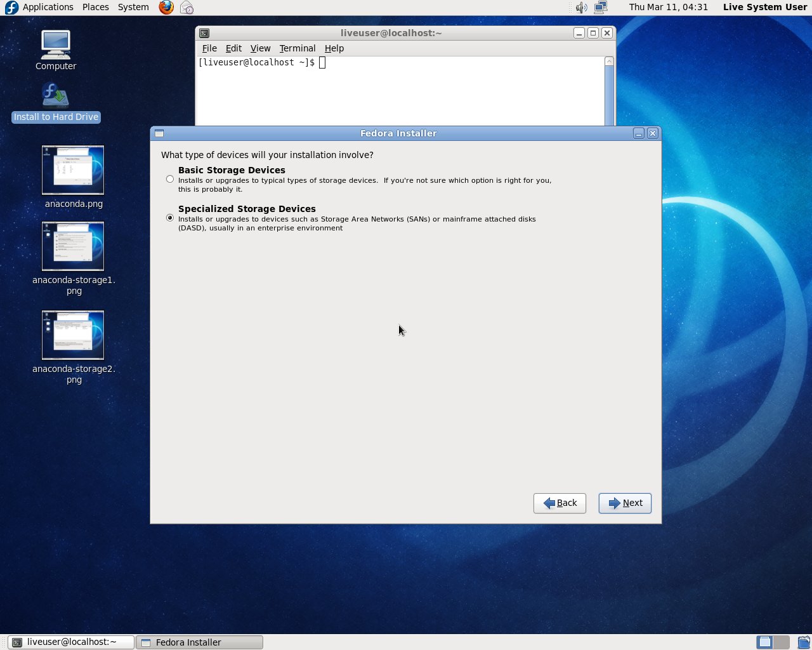Image resolution: width=812 pixels, height=650 pixels.
Task: Switch to the second workspace
Action: 782,642
